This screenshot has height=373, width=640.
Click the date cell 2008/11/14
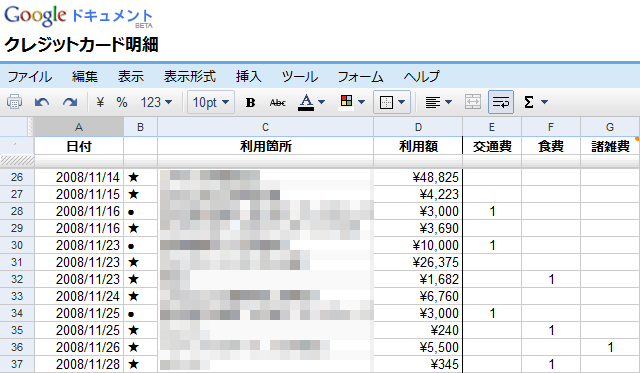pos(79,177)
